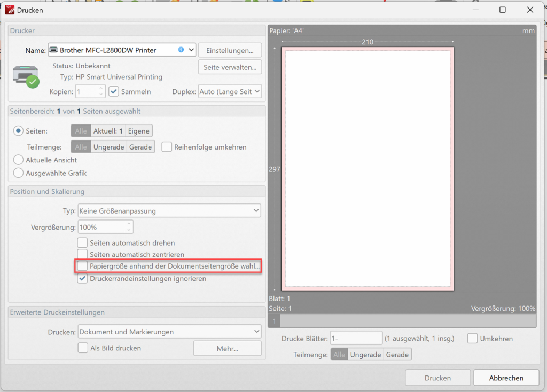Click the blue printer info icon

pos(181,50)
